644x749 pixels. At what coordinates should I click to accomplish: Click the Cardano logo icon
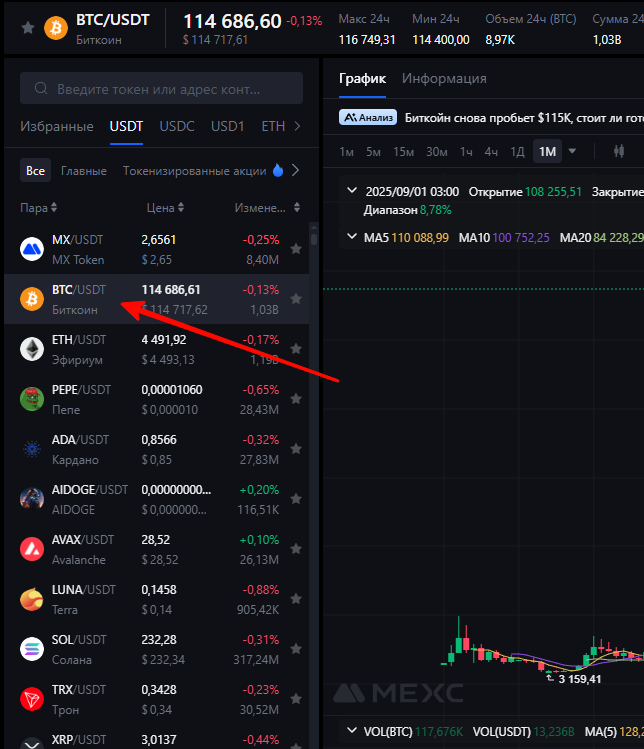coord(32,449)
